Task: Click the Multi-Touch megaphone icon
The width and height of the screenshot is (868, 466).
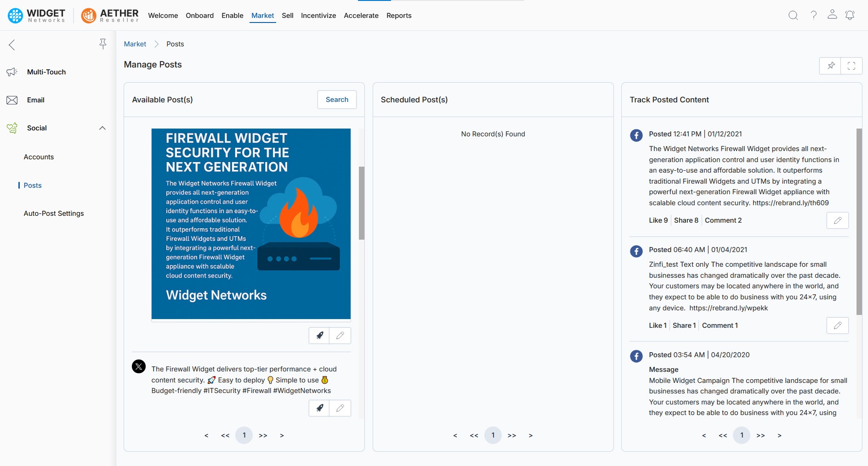Action: pos(12,72)
